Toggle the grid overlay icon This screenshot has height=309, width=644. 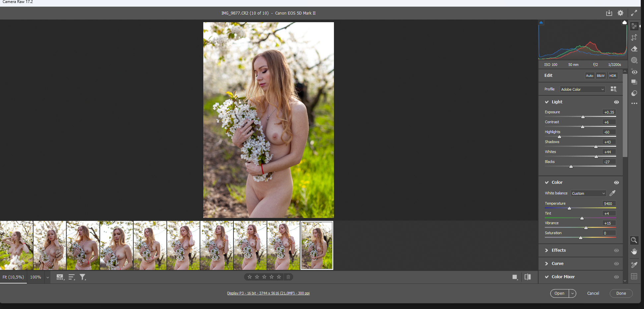[x=634, y=276]
